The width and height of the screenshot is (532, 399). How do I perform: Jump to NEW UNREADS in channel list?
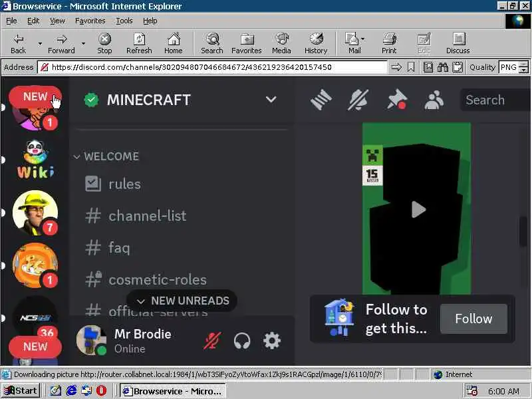pyautogui.click(x=182, y=301)
